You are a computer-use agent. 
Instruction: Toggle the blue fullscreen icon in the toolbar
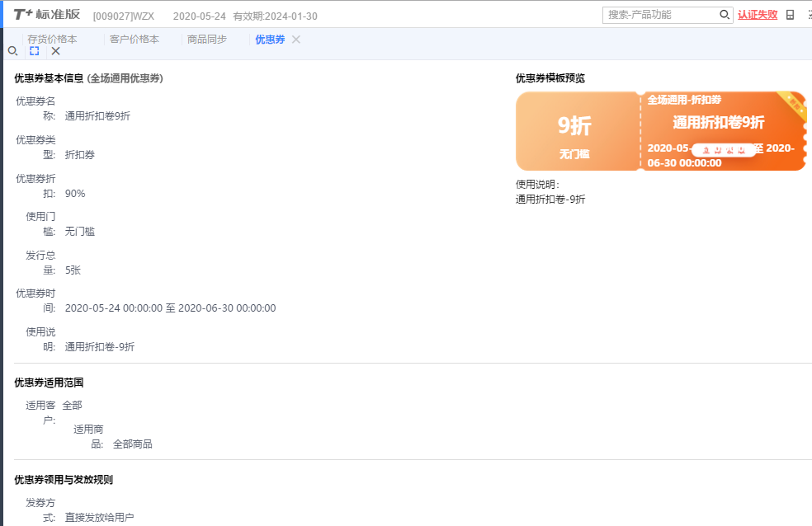click(x=35, y=51)
